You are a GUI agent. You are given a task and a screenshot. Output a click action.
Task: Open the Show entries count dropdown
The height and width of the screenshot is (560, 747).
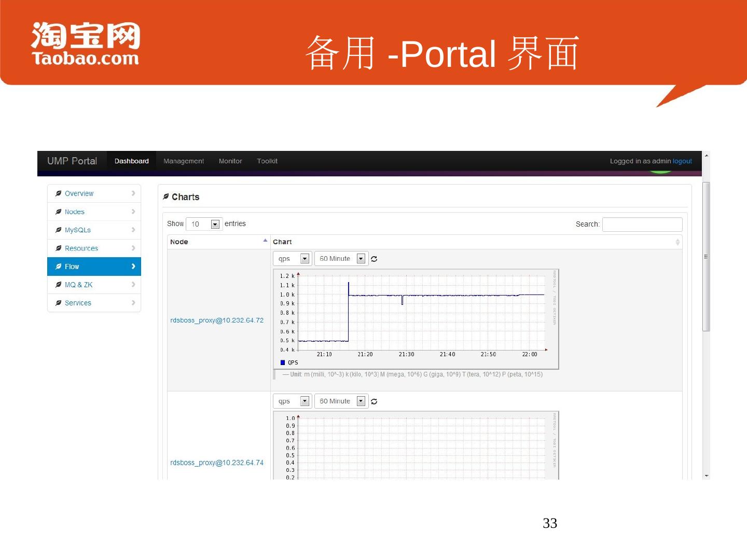pyautogui.click(x=204, y=224)
